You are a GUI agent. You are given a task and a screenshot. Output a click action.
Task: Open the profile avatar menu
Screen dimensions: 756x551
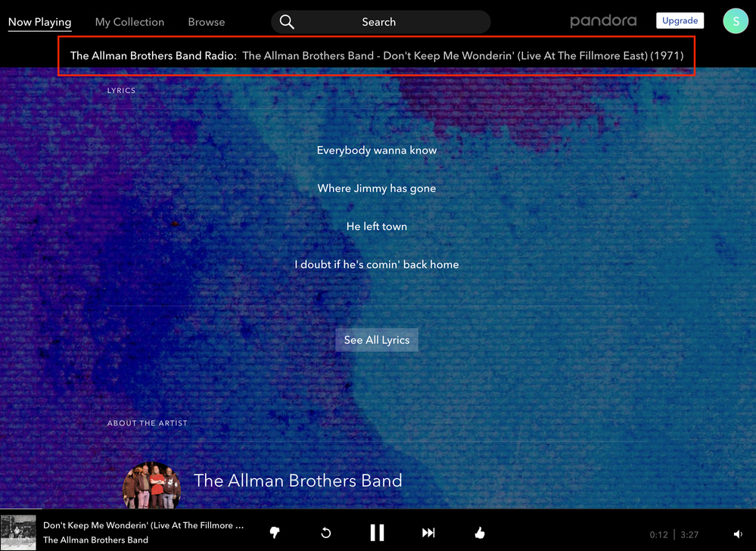(x=735, y=21)
